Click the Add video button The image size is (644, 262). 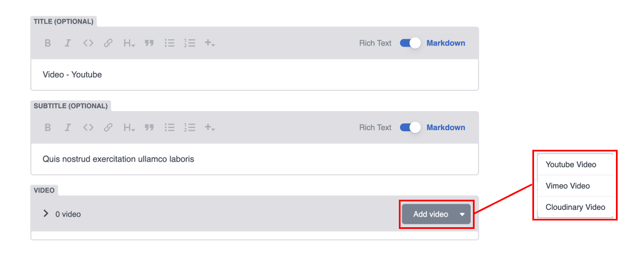(x=430, y=214)
